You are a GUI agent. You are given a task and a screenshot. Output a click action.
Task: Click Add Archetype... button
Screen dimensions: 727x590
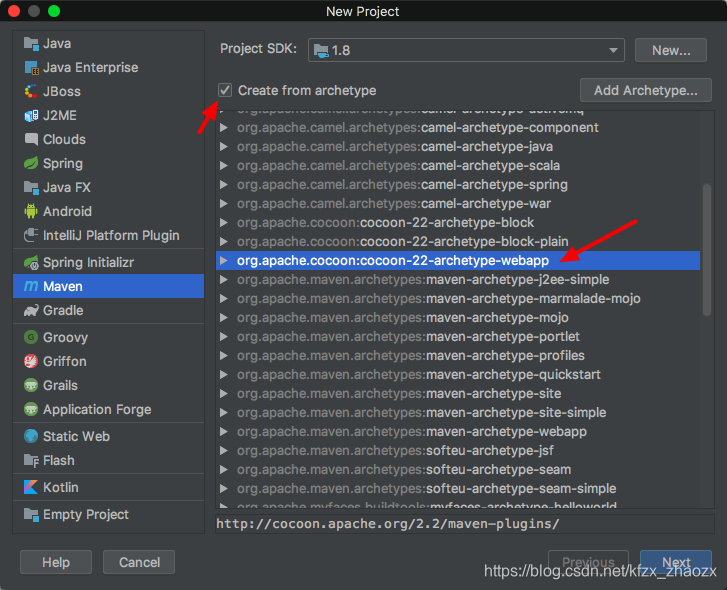(x=645, y=90)
